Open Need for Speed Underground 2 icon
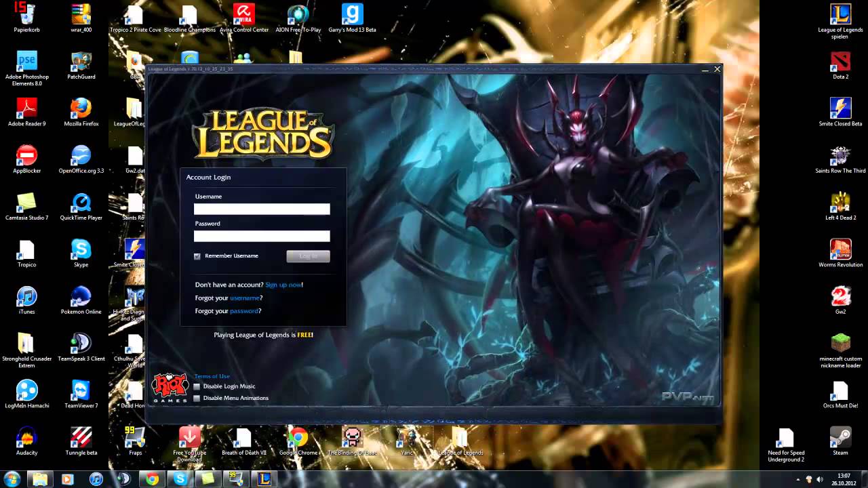The image size is (868, 488). (x=786, y=444)
